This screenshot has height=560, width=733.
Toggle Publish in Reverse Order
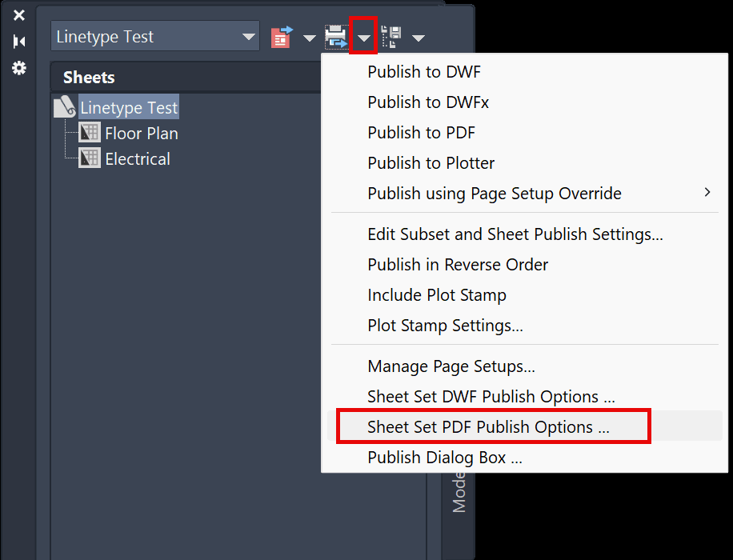coord(524,265)
